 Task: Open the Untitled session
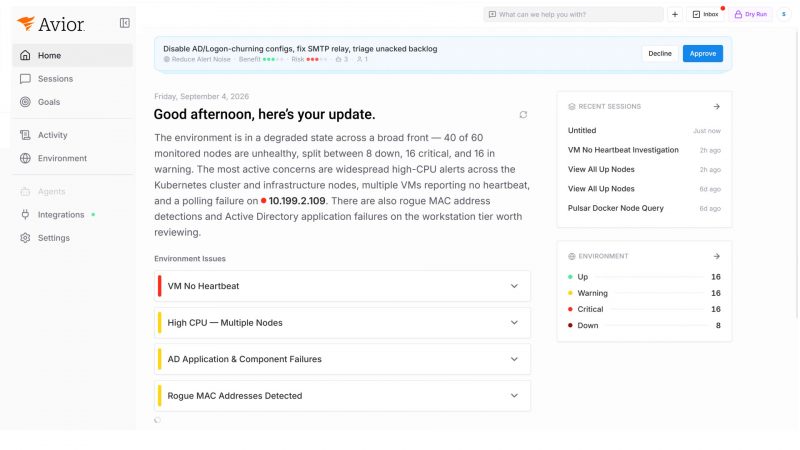pos(644,131)
